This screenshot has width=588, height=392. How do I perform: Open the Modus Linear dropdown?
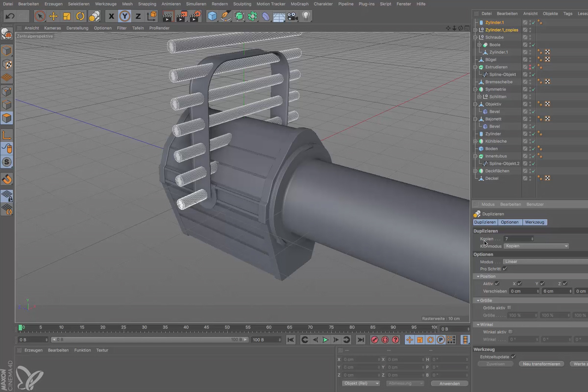(545, 262)
